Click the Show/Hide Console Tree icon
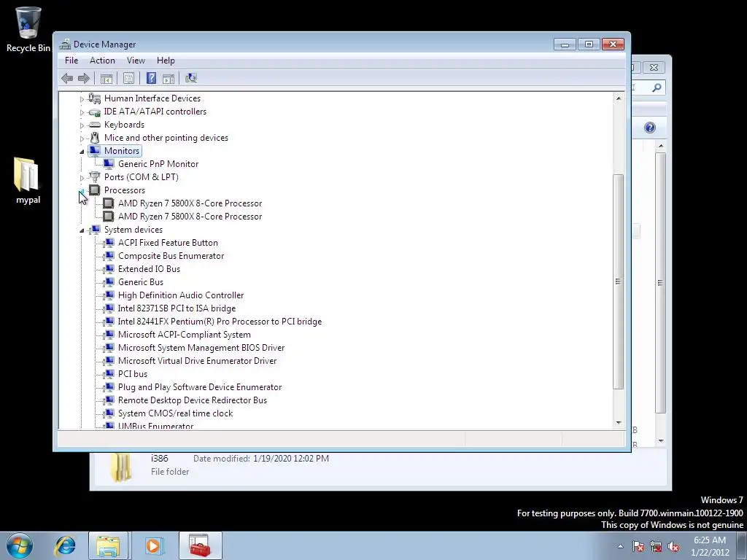This screenshot has width=747, height=560. (107, 78)
